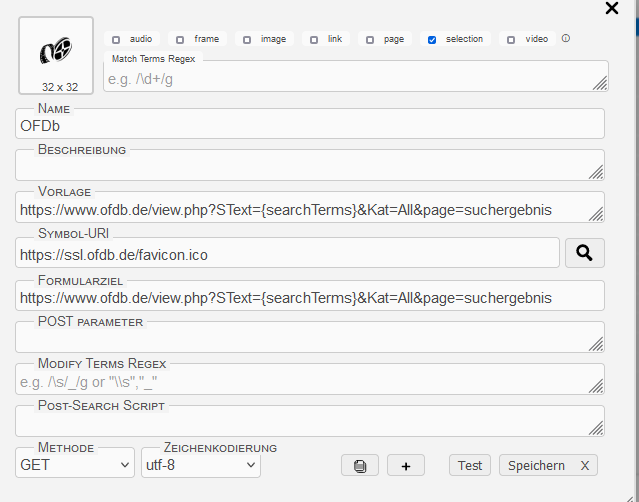The height and width of the screenshot is (502, 639).
Task: Enable the video context checkbox
Action: [x=511, y=40]
